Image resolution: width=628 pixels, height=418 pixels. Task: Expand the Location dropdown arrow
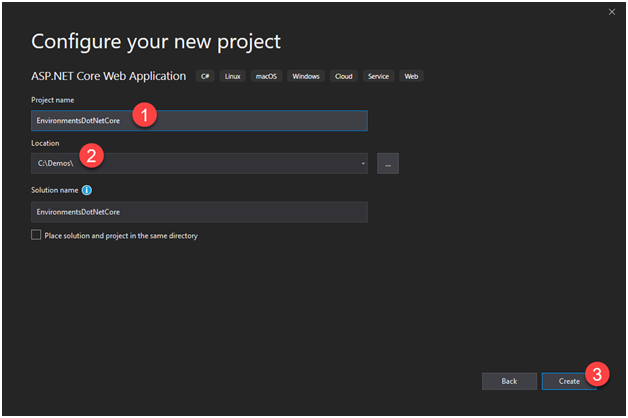point(363,163)
